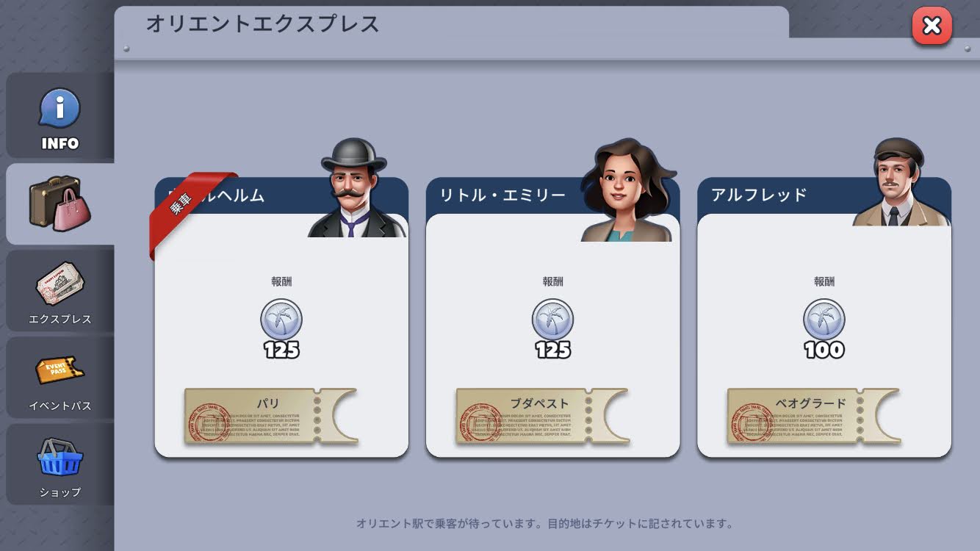Click the アルフレッド name header
The image size is (980, 551).
point(759,195)
